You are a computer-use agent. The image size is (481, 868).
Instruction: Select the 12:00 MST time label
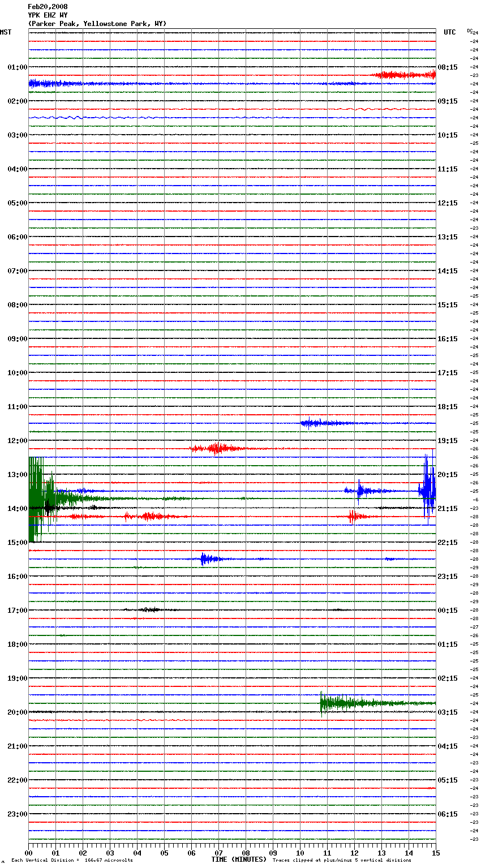pos(17,441)
